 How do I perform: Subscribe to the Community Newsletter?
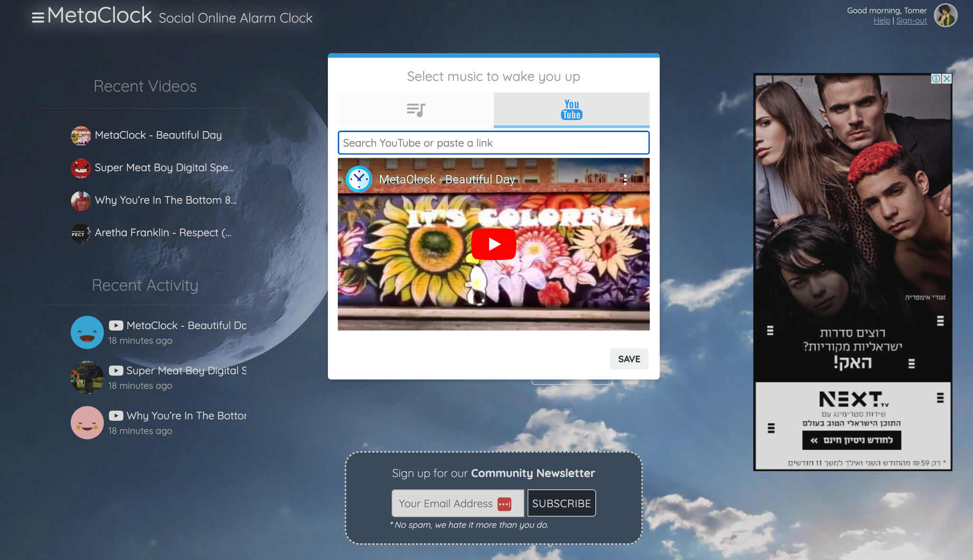(562, 503)
